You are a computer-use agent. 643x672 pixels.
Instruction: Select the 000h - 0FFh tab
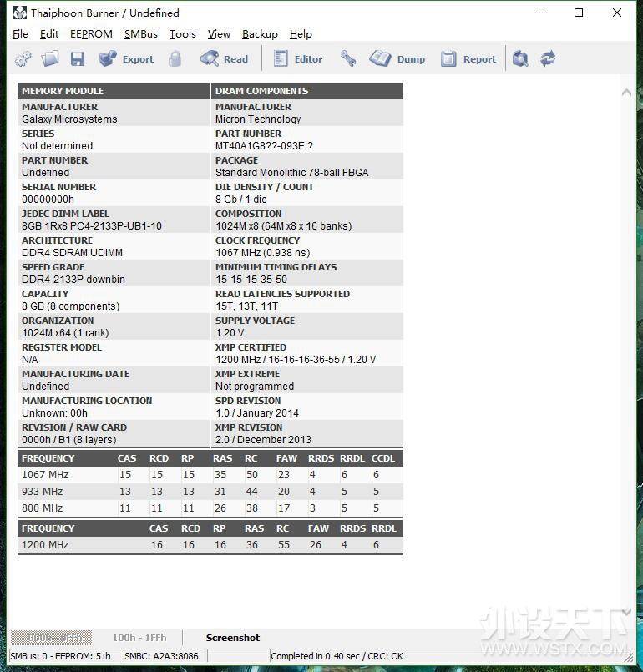pos(51,638)
